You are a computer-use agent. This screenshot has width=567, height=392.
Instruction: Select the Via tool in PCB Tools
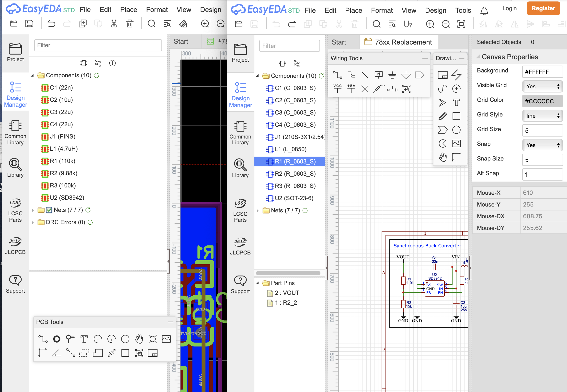click(70, 339)
